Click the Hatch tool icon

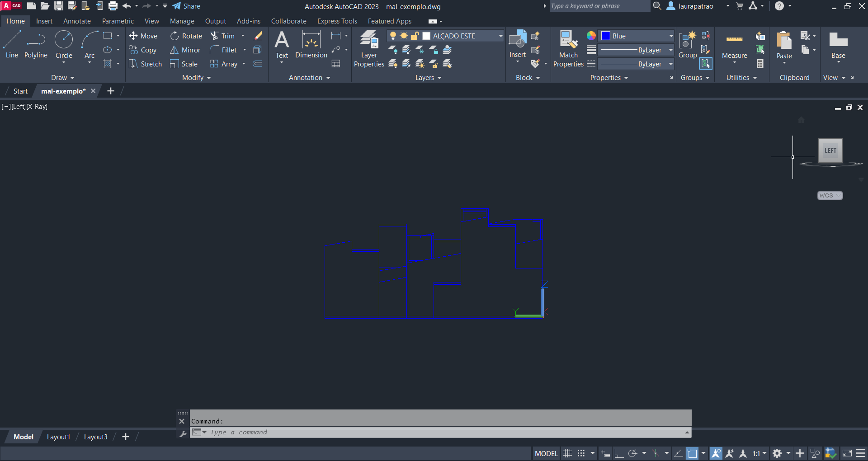click(108, 64)
